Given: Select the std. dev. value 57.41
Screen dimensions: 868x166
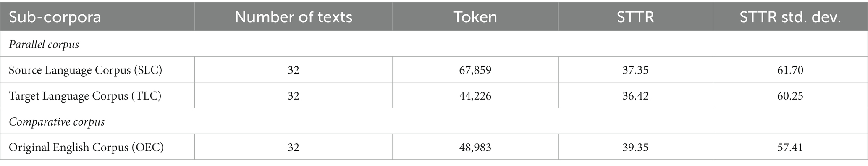Looking at the screenshot, I should tap(790, 147).
